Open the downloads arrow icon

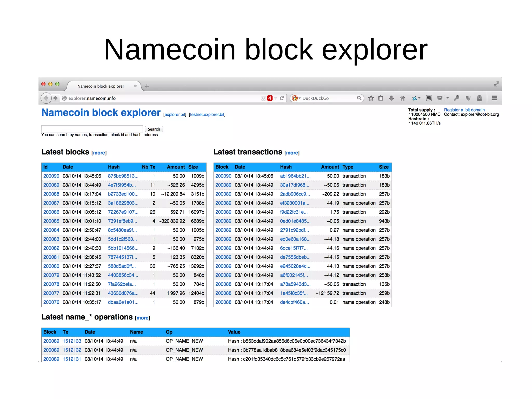pyautogui.click(x=391, y=98)
